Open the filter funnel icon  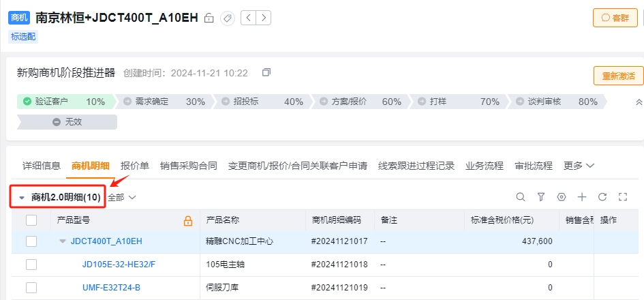(541, 197)
